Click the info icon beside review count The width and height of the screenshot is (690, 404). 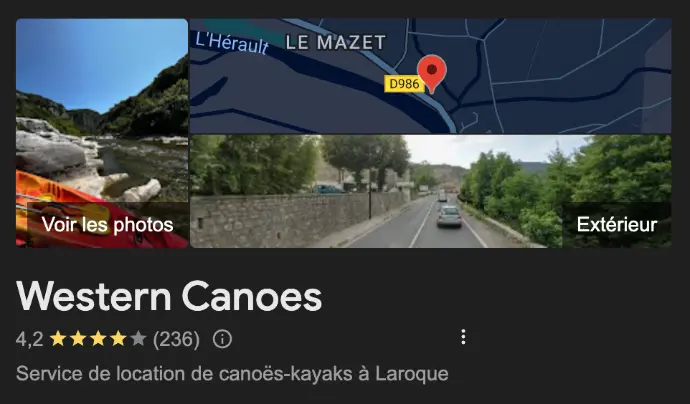(222, 339)
